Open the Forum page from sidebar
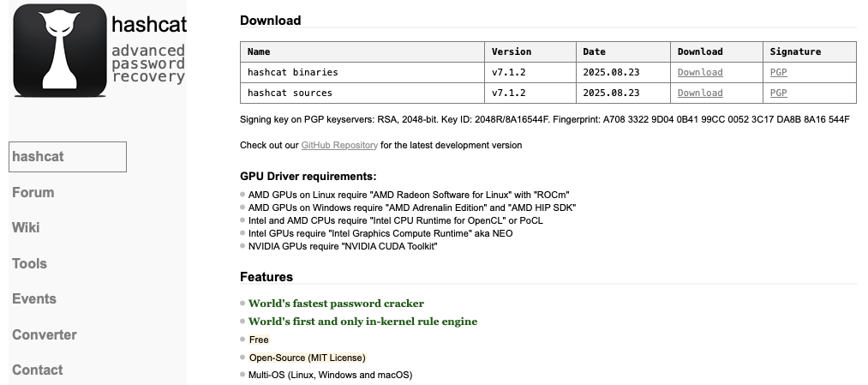This screenshot has height=385, width=868. point(33,192)
